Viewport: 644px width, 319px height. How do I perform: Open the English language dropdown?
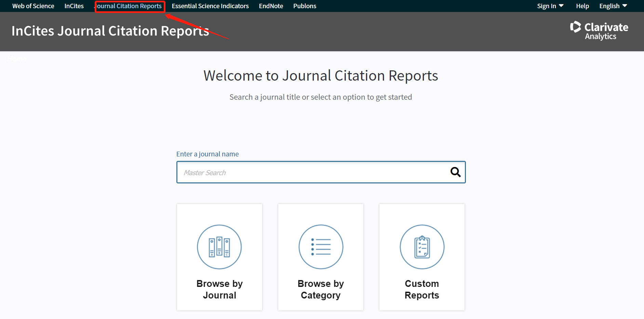point(613,6)
